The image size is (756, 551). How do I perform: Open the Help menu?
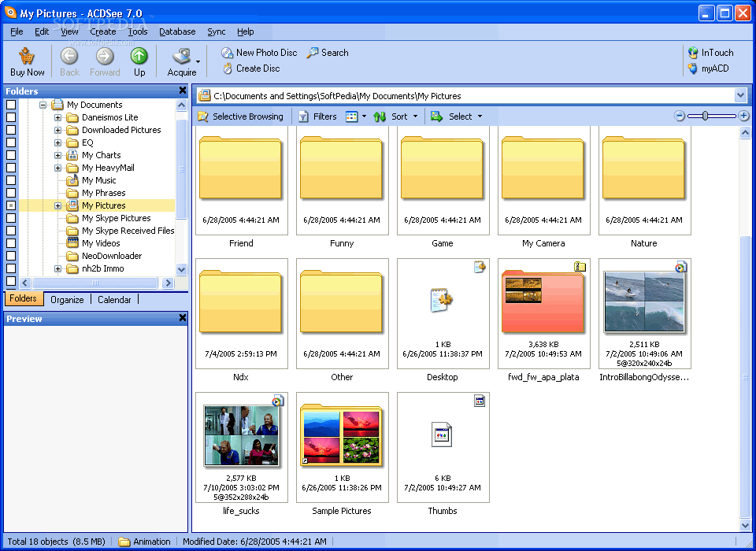tap(246, 31)
